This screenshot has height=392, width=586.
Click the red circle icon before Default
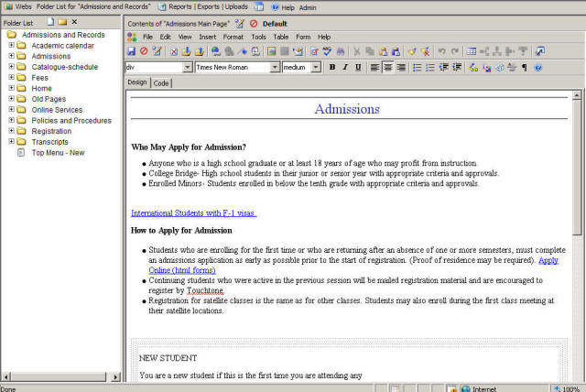[x=254, y=24]
